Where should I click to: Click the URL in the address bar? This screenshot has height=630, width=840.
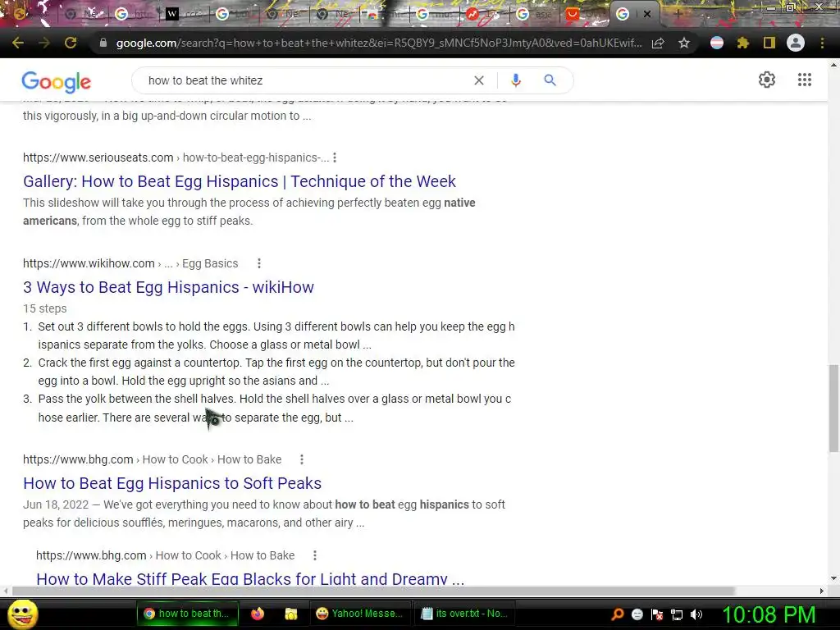(378, 43)
